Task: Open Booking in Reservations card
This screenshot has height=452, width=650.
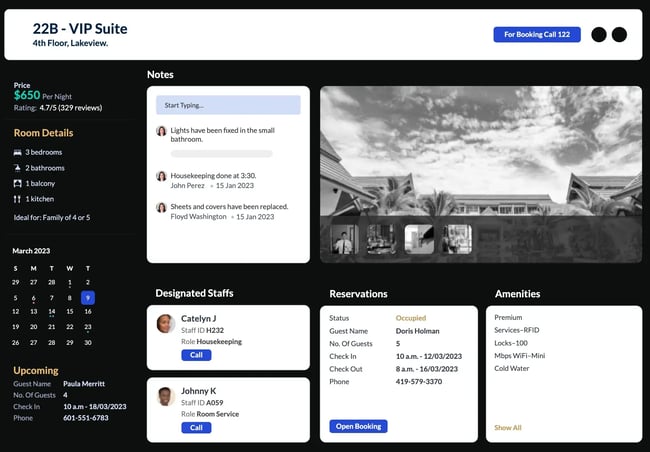Action: coord(358,426)
